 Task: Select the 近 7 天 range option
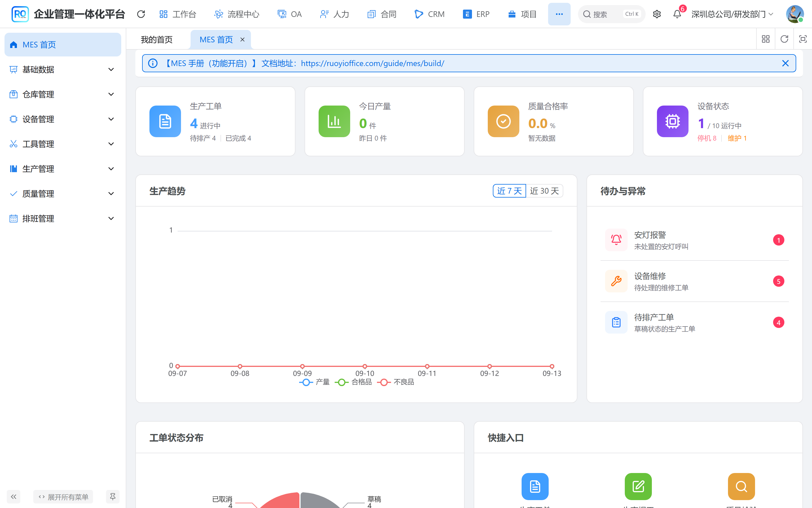point(509,191)
